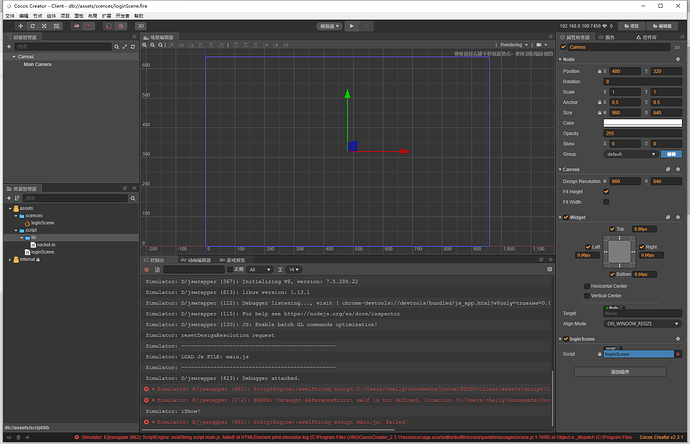Toggle the Canvas node active checkbox

coord(563,47)
